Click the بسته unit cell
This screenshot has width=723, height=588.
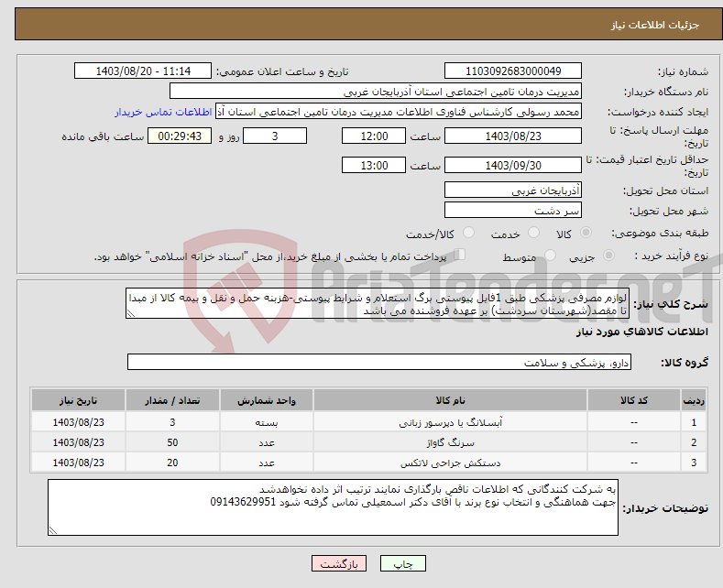(x=267, y=422)
